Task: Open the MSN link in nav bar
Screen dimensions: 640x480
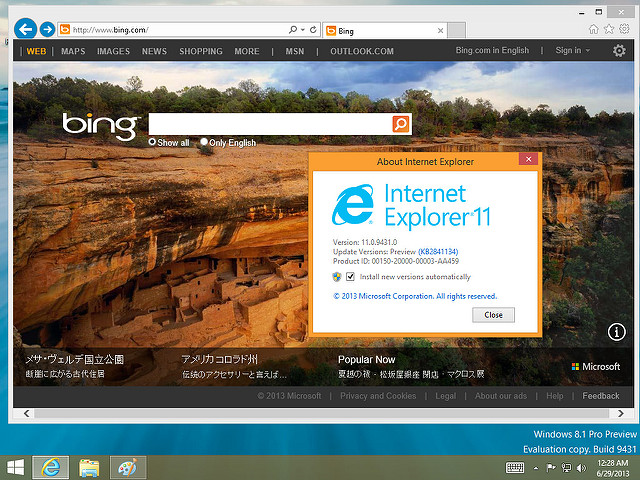Action: point(295,51)
